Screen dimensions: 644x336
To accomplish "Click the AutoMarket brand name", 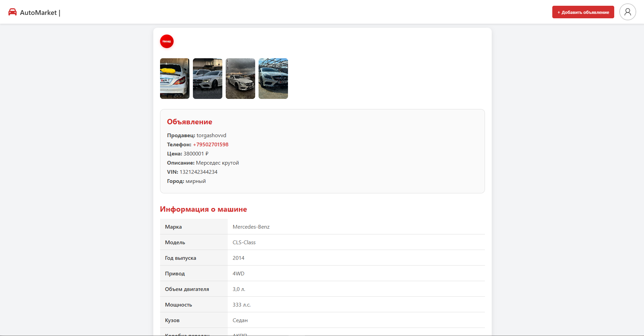I will 38,13.
